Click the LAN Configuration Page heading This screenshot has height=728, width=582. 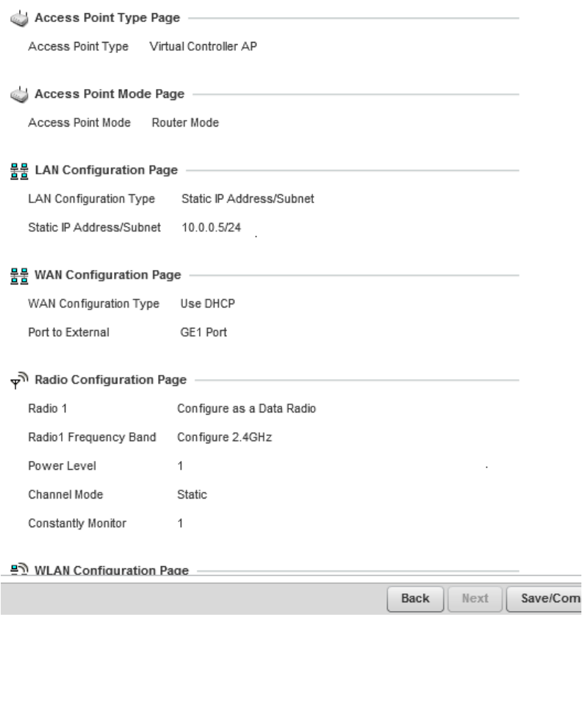[x=106, y=171]
